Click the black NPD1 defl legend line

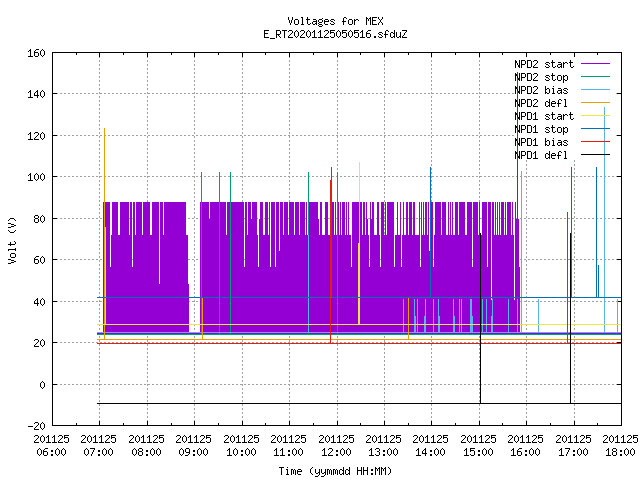pos(595,155)
